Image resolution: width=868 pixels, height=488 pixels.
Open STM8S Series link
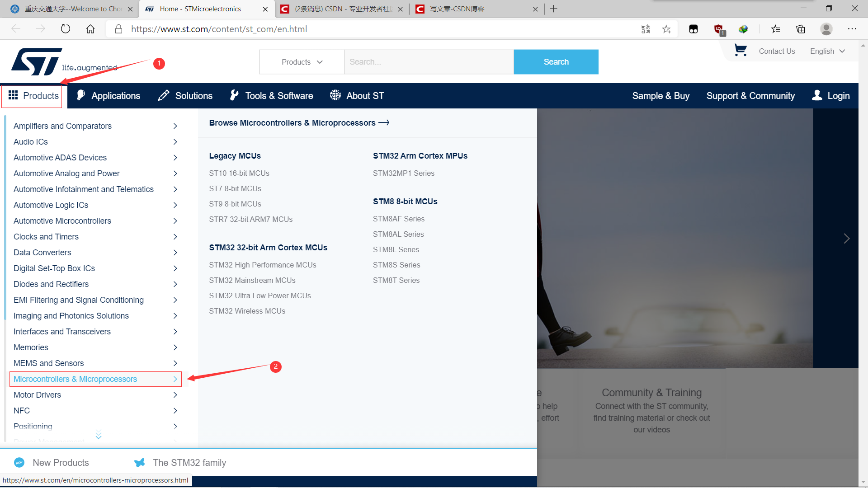[396, 265]
